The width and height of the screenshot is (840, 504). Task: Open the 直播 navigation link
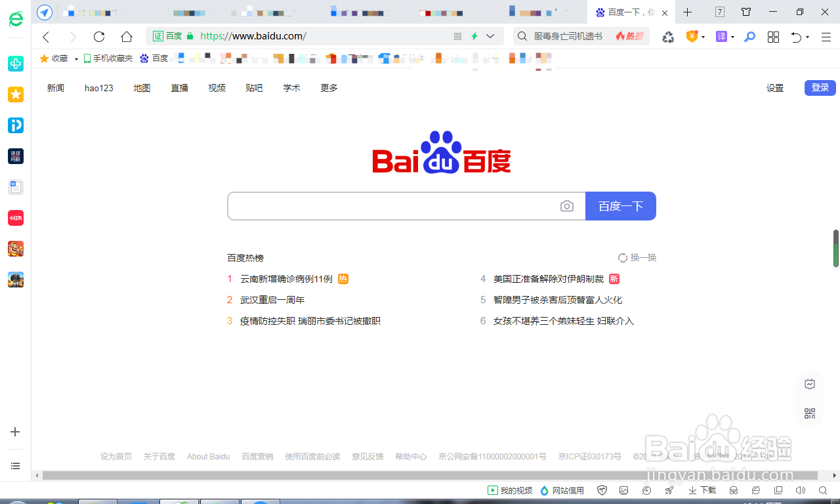coord(180,88)
